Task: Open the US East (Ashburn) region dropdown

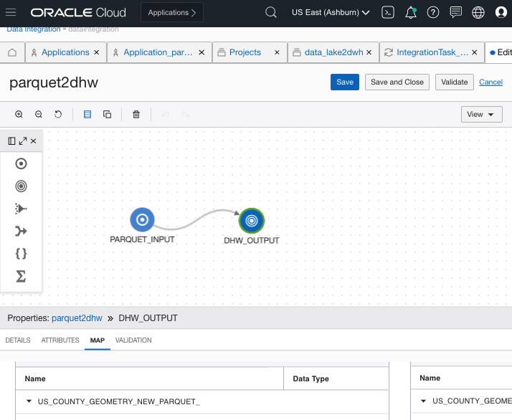Action: pos(331,12)
